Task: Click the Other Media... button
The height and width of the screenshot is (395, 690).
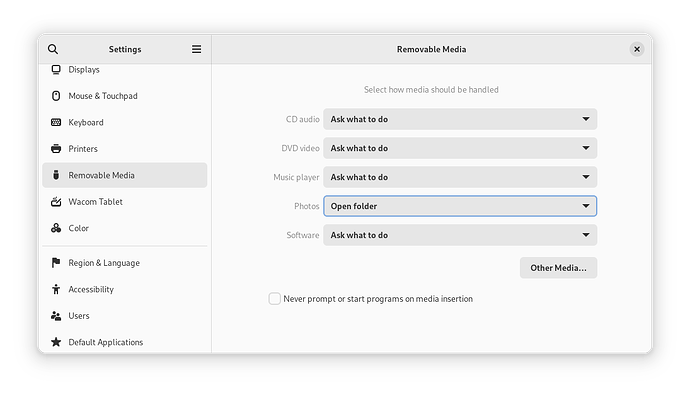Action: 558,268
